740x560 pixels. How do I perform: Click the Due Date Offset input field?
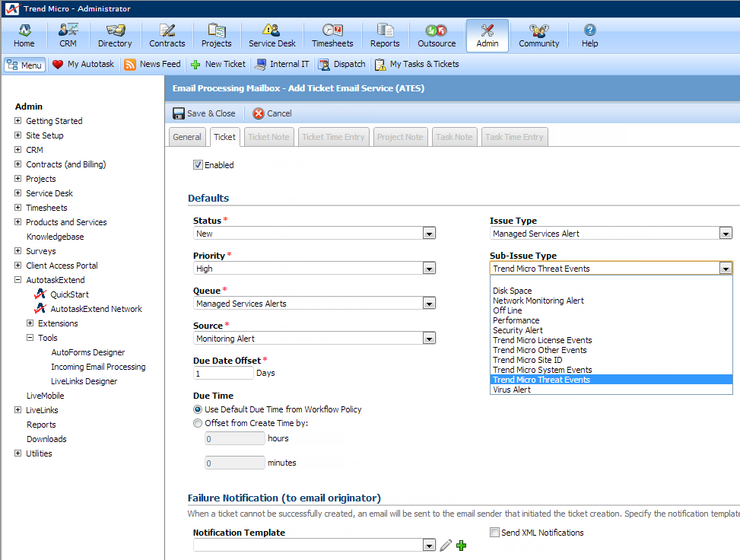click(x=223, y=374)
